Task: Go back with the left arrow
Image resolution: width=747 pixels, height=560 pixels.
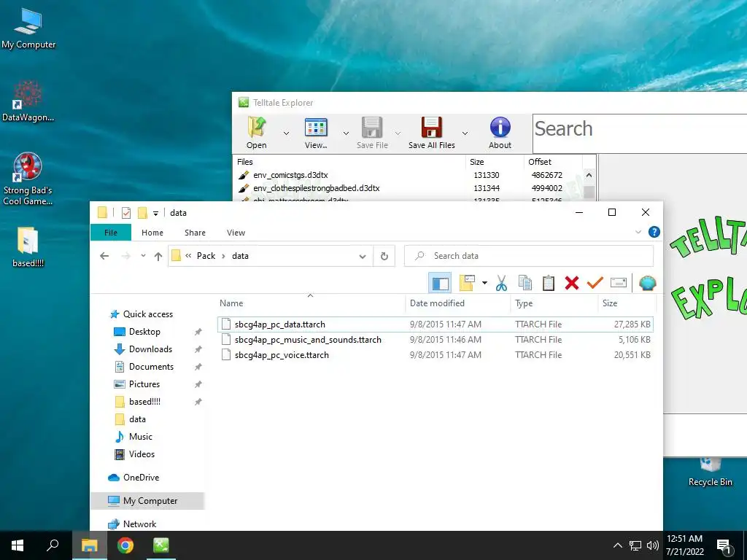Action: click(x=104, y=256)
